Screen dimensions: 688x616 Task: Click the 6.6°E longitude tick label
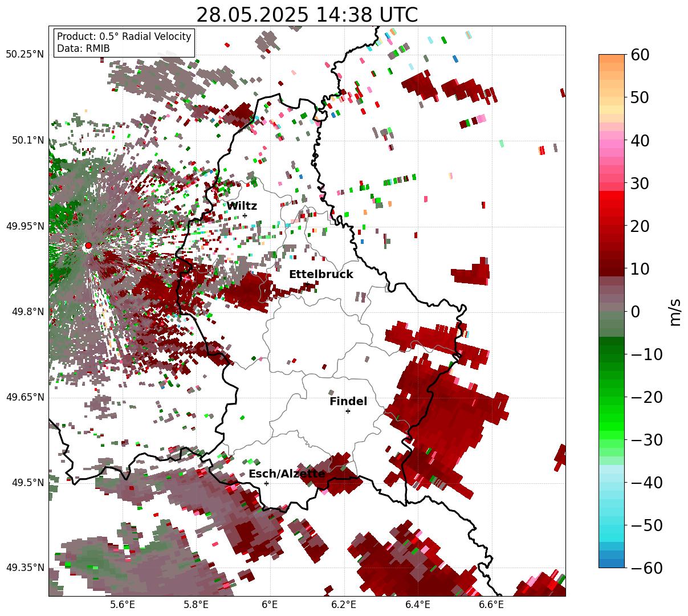(491, 604)
